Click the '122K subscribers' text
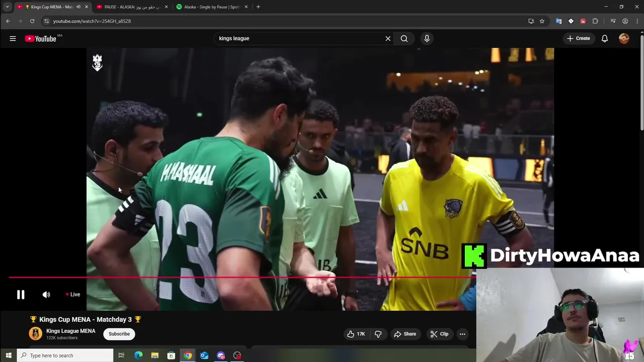The image size is (644, 362). point(62,338)
